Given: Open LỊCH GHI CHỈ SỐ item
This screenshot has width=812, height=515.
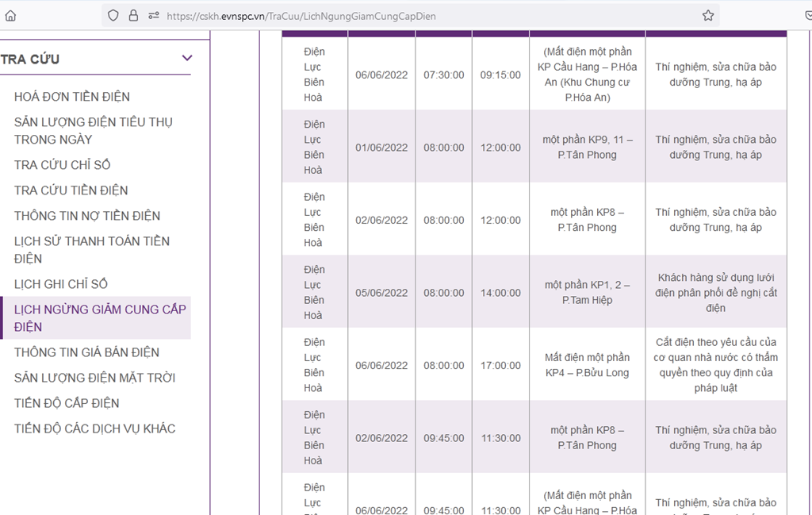Looking at the screenshot, I should coord(61,284).
